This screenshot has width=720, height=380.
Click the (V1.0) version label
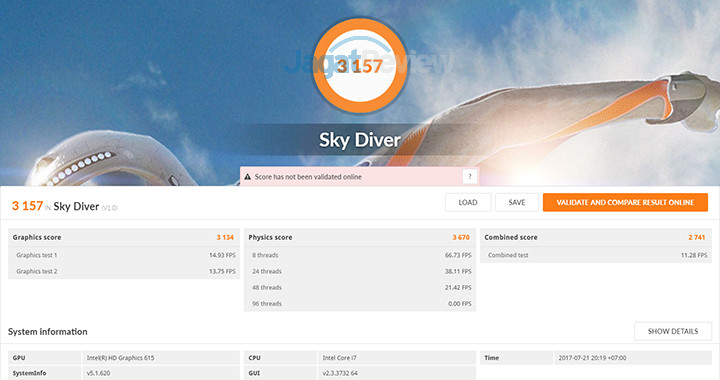109,208
